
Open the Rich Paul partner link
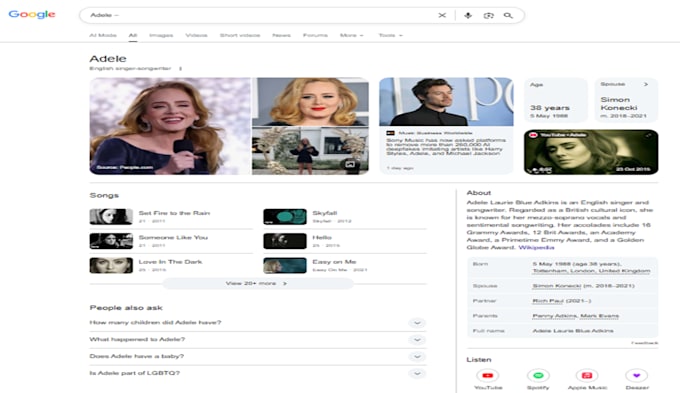pyautogui.click(x=548, y=301)
